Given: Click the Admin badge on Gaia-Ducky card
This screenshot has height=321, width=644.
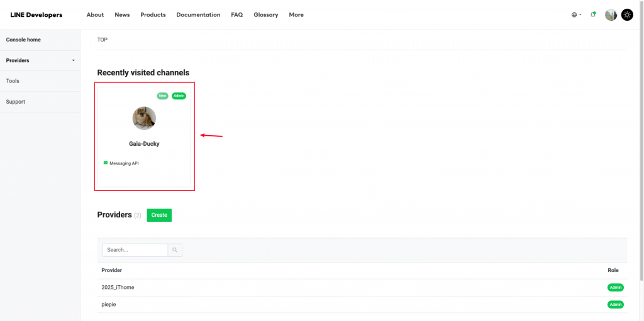Looking at the screenshot, I should click(179, 95).
